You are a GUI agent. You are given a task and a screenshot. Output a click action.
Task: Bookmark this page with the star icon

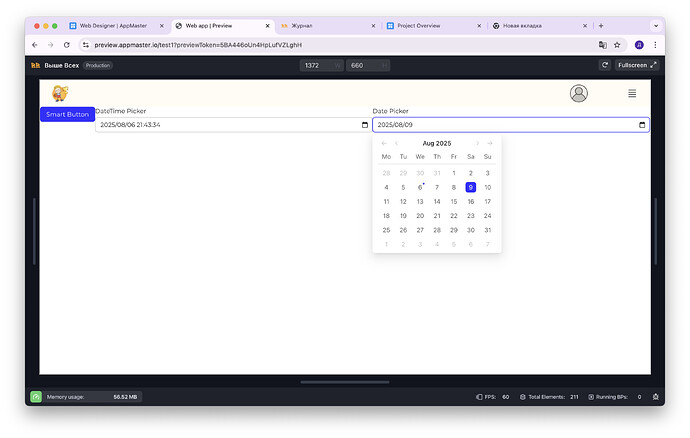click(617, 45)
